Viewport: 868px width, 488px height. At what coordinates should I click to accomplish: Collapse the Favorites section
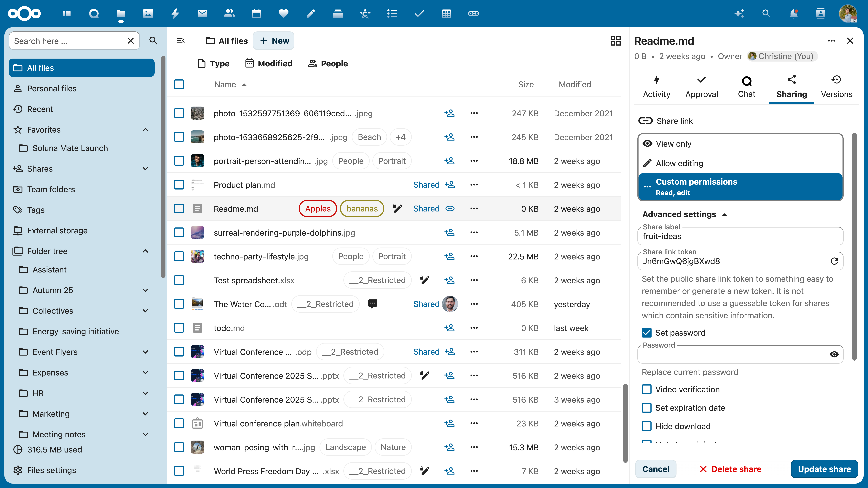pos(145,130)
